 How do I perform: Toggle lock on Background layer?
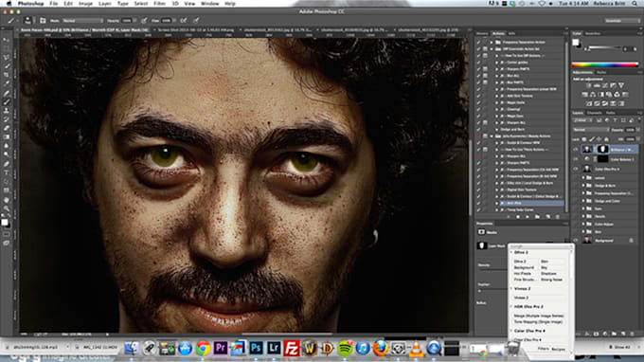coord(632,241)
